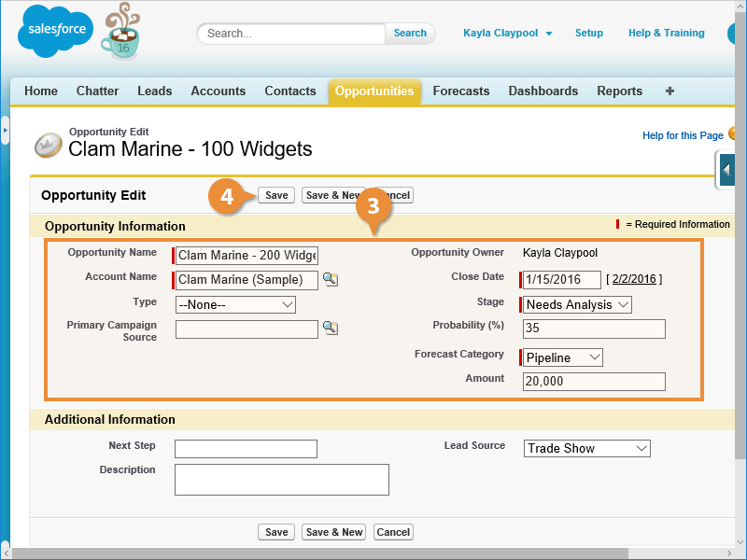Click the opportunity coin icon beside title
747x560 pixels.
[x=49, y=145]
